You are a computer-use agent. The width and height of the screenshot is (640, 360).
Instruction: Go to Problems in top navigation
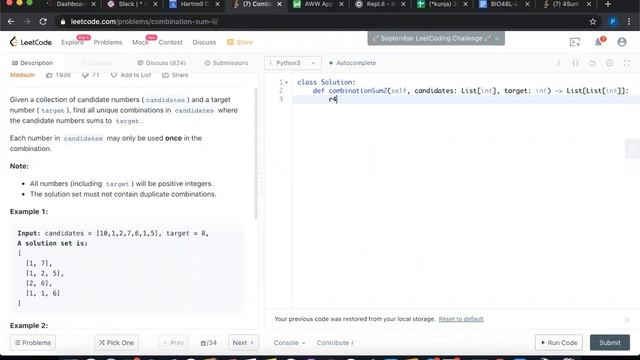point(108,42)
